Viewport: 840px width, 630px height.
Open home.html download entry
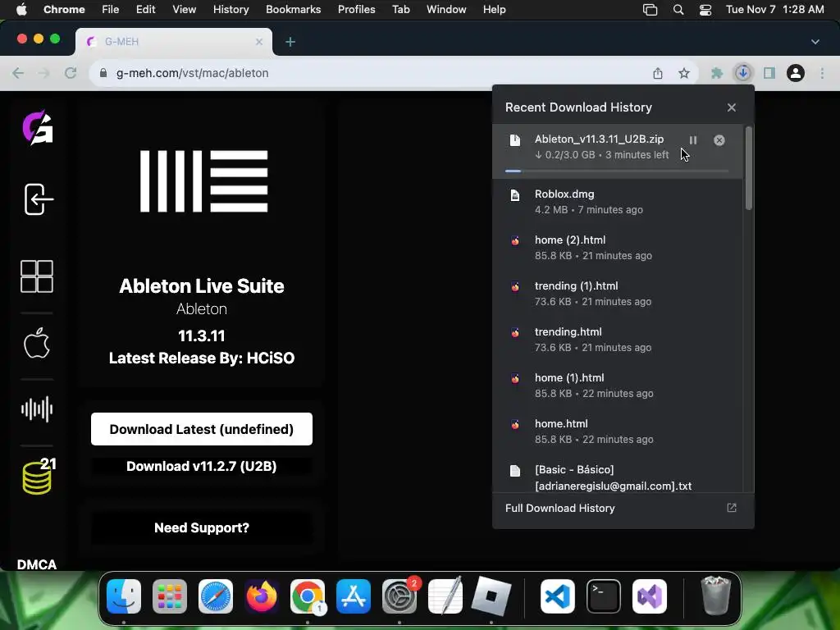(618, 431)
